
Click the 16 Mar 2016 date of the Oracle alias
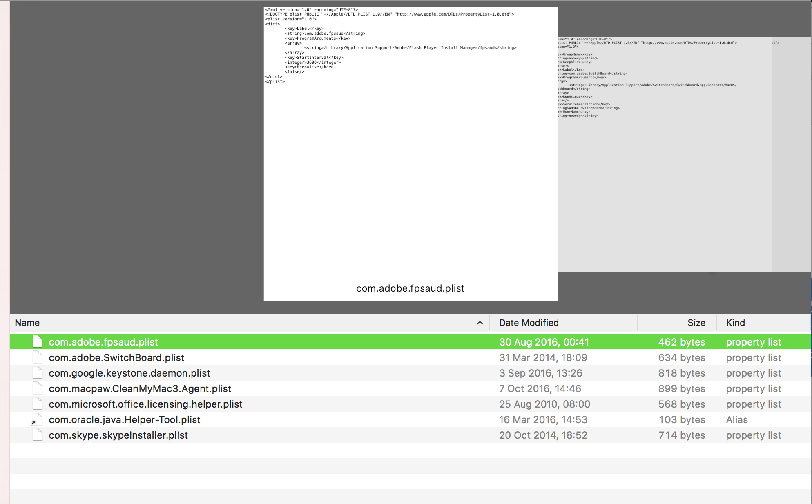point(543,419)
